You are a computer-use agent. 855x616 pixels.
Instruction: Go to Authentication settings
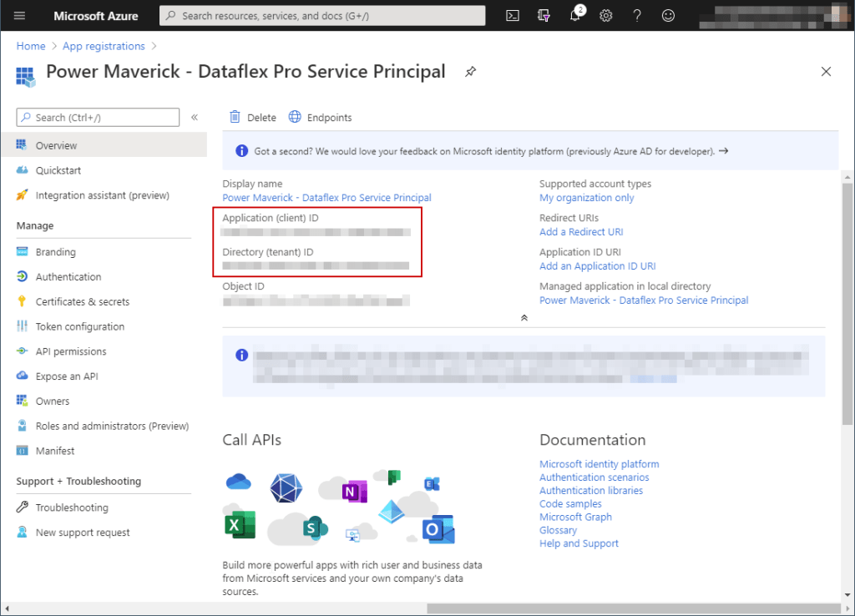[68, 276]
